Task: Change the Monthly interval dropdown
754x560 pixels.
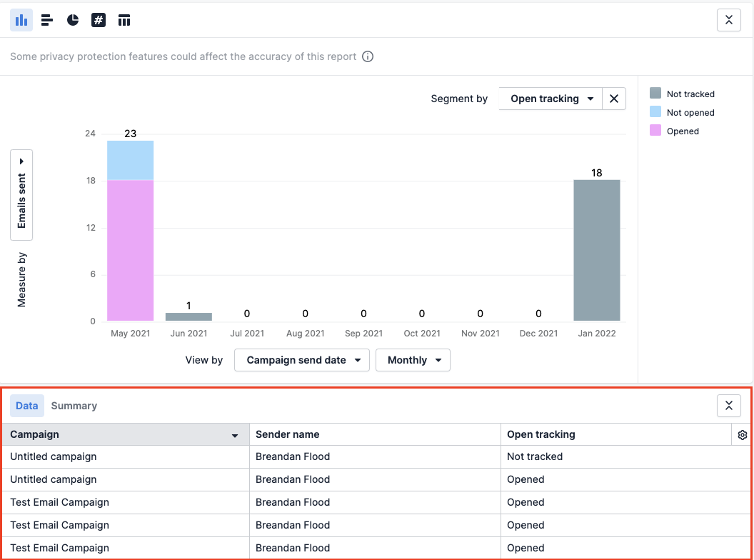Action: pos(413,360)
